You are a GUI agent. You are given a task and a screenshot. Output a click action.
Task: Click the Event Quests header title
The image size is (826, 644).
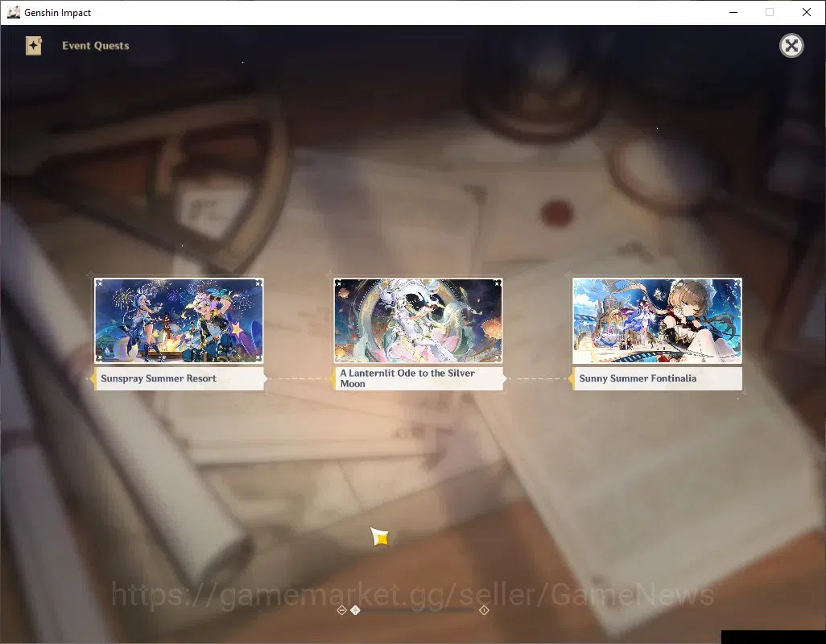[96, 46]
